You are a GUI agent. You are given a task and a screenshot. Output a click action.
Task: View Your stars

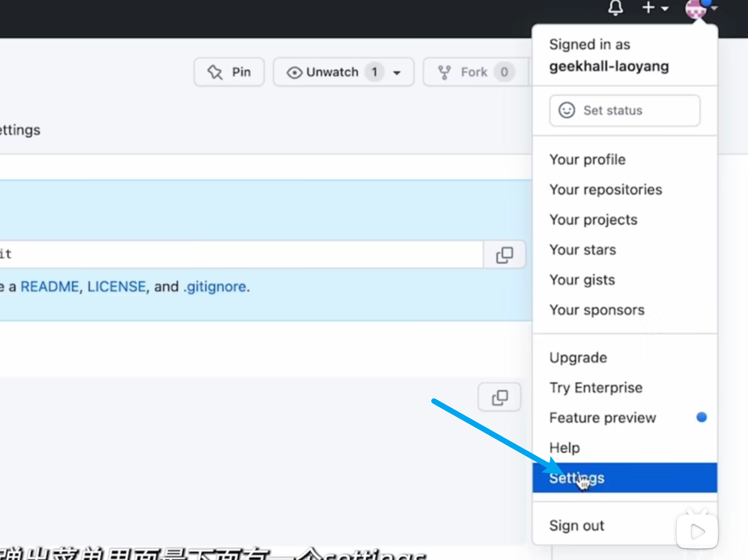pos(625,250)
